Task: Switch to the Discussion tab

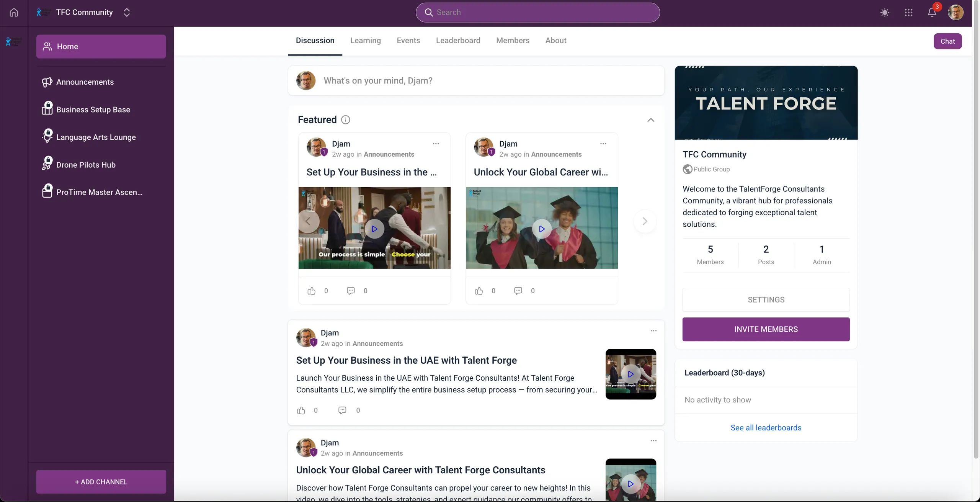Action: 315,41
